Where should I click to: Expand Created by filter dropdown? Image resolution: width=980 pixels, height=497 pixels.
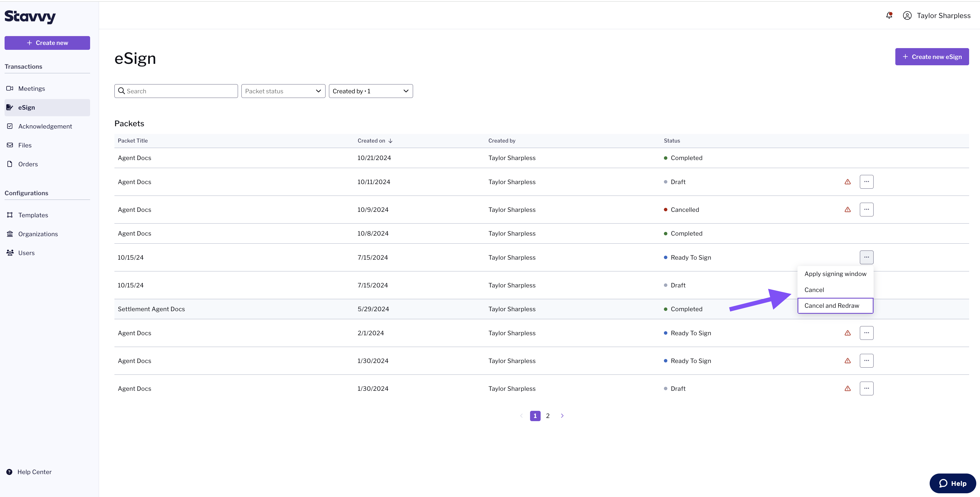(x=371, y=91)
